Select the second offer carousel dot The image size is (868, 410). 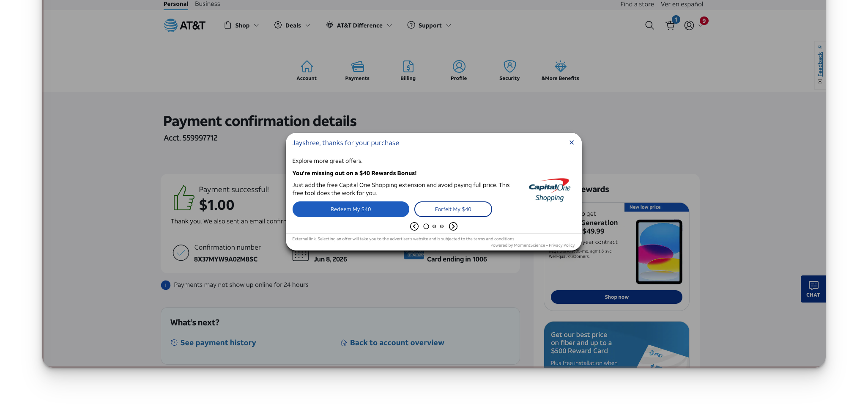click(434, 226)
